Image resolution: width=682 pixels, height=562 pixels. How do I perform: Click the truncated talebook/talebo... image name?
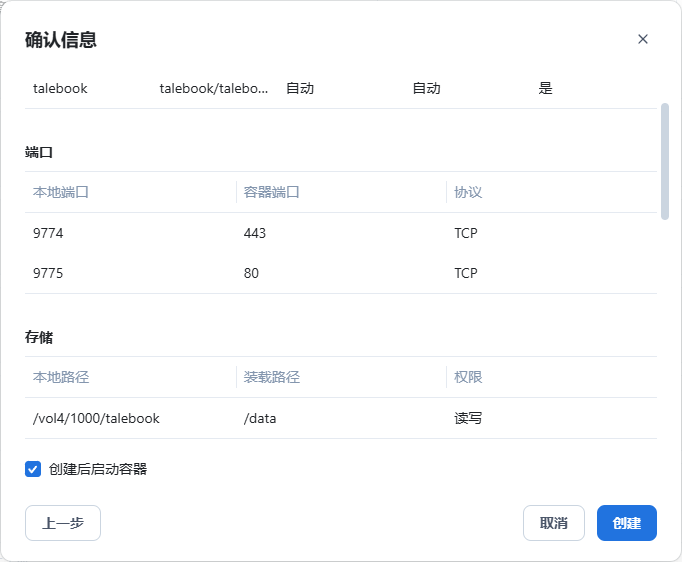tap(214, 88)
